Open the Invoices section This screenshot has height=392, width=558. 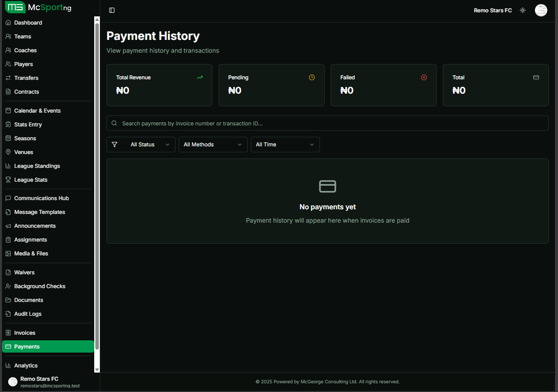click(24, 333)
